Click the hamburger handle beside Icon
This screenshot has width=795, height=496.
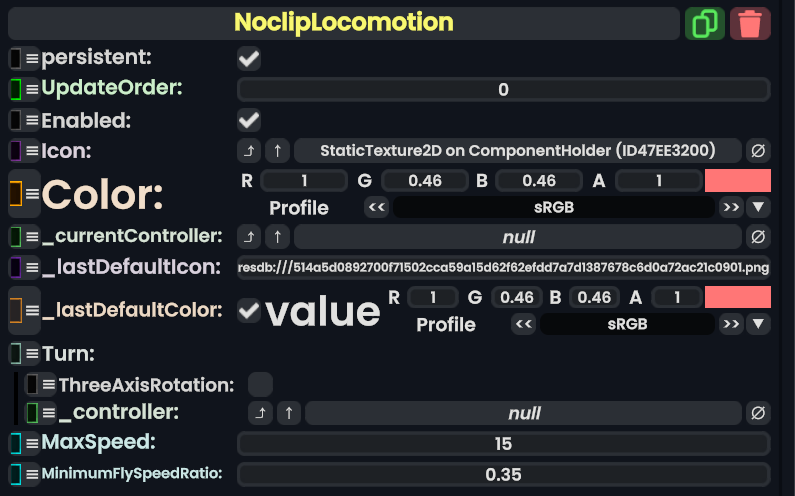[32, 151]
